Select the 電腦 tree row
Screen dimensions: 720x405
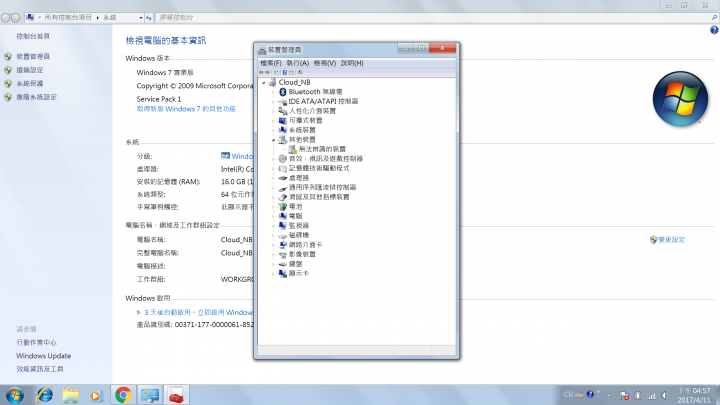291,216
